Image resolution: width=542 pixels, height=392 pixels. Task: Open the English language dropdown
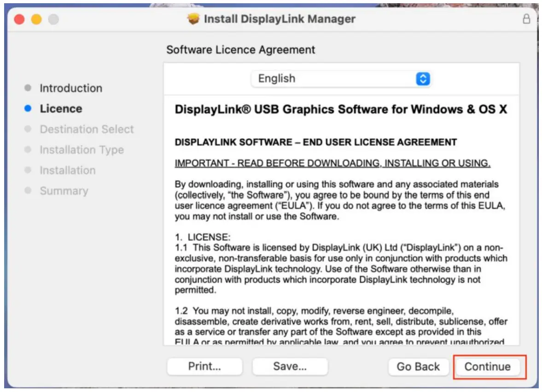point(341,78)
